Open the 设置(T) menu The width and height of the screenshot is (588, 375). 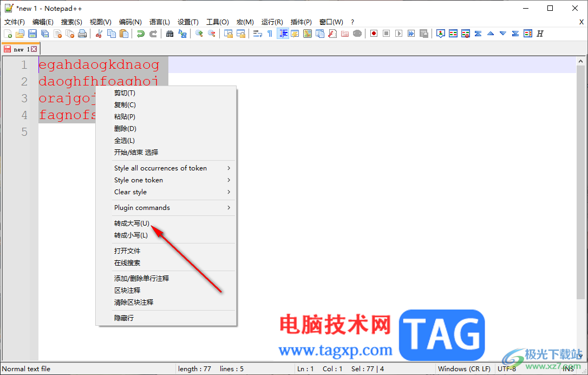point(188,22)
